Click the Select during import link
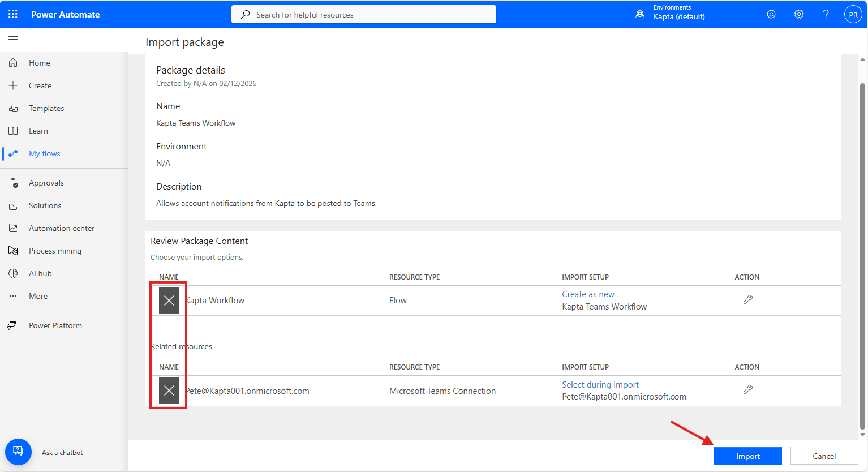This screenshot has height=472, width=868. 600,385
